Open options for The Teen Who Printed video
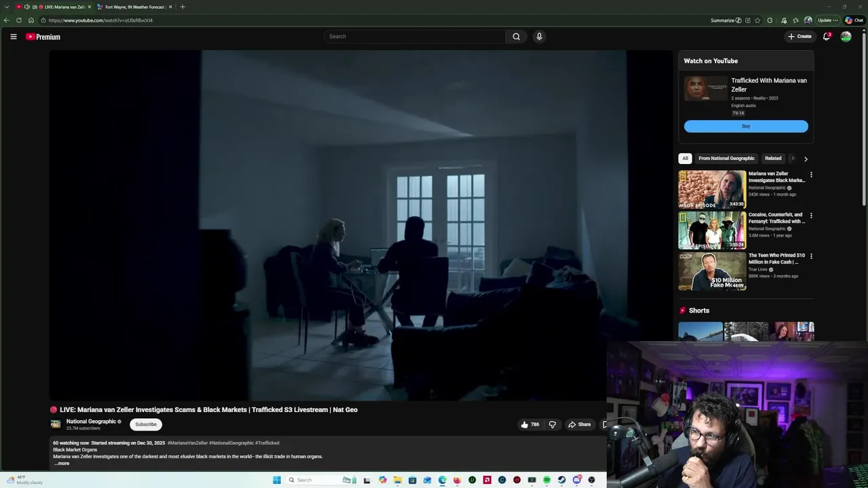The height and width of the screenshot is (488, 868). (x=811, y=256)
